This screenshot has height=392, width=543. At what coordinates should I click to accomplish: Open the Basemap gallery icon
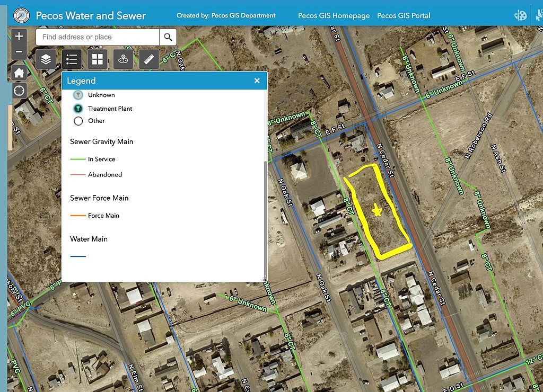97,59
